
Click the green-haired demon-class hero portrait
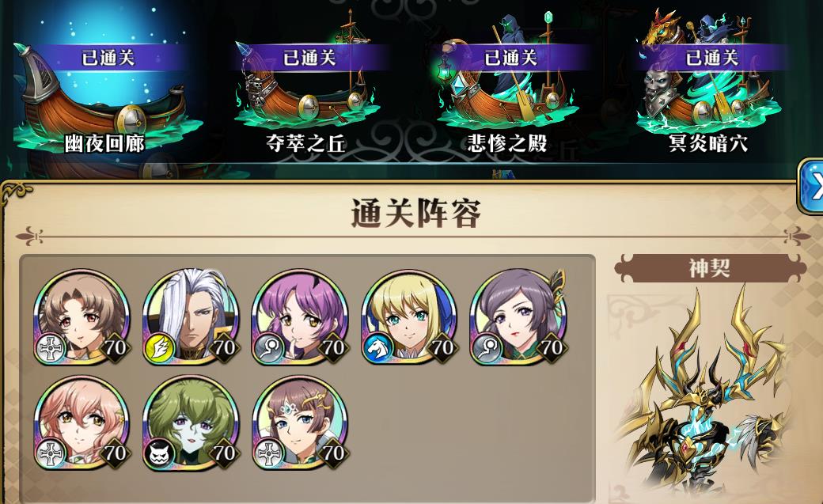pos(191,423)
